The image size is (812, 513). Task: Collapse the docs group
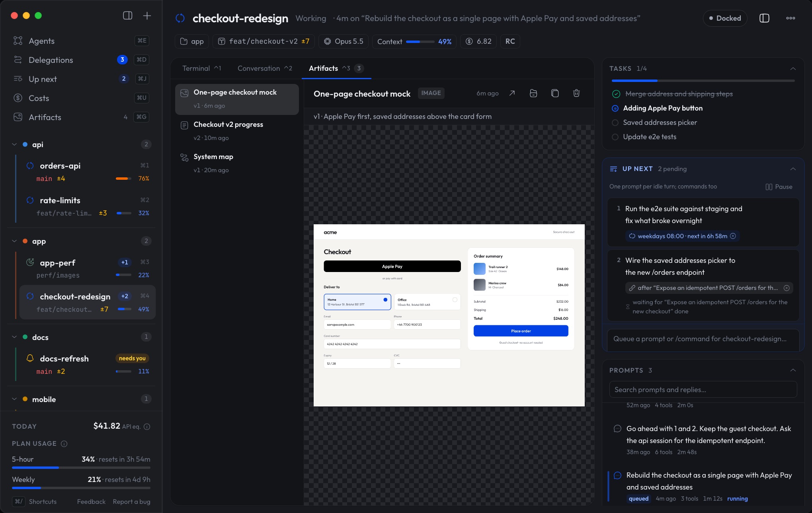[14, 337]
